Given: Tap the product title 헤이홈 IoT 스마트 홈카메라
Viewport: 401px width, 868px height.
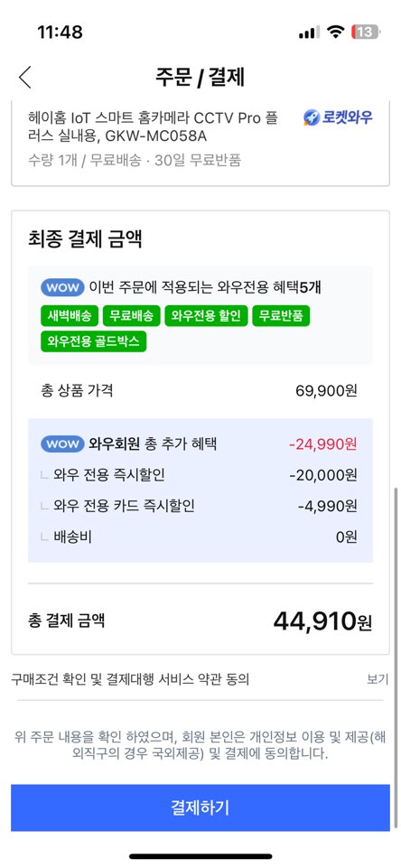Looking at the screenshot, I should coord(154,126).
